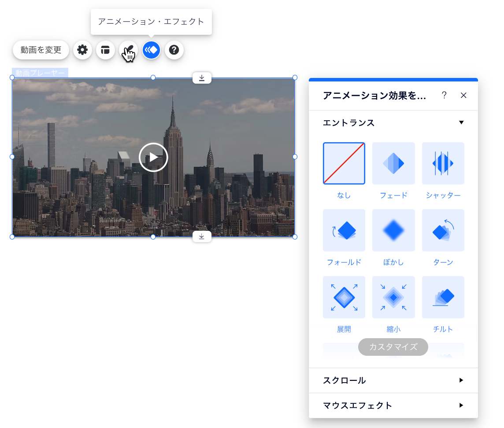Expand the スクロール section

[393, 380]
